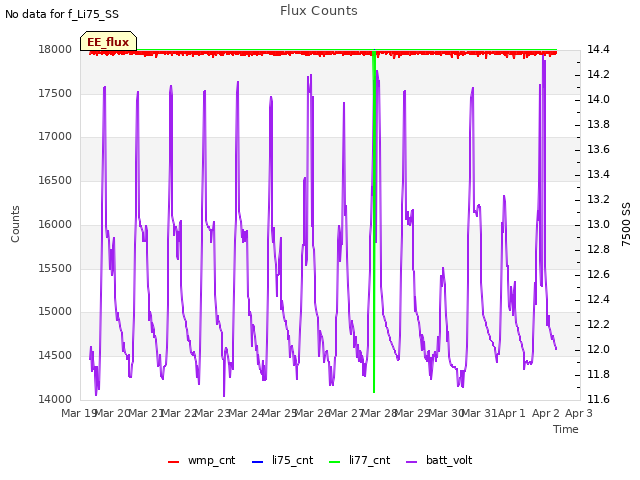The image size is (640, 480).
Task: Click the Flux Counts chart title
Action: [x=319, y=11]
